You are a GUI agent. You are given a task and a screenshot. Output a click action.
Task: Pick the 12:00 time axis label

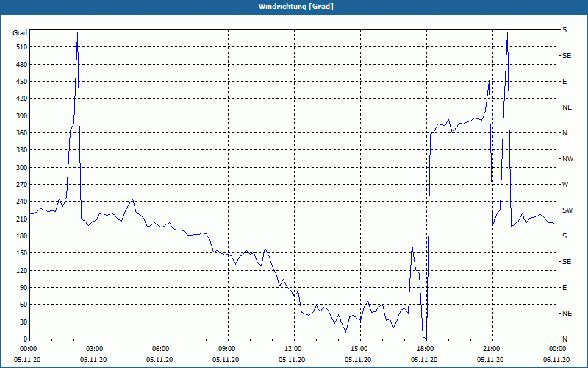tap(291, 349)
